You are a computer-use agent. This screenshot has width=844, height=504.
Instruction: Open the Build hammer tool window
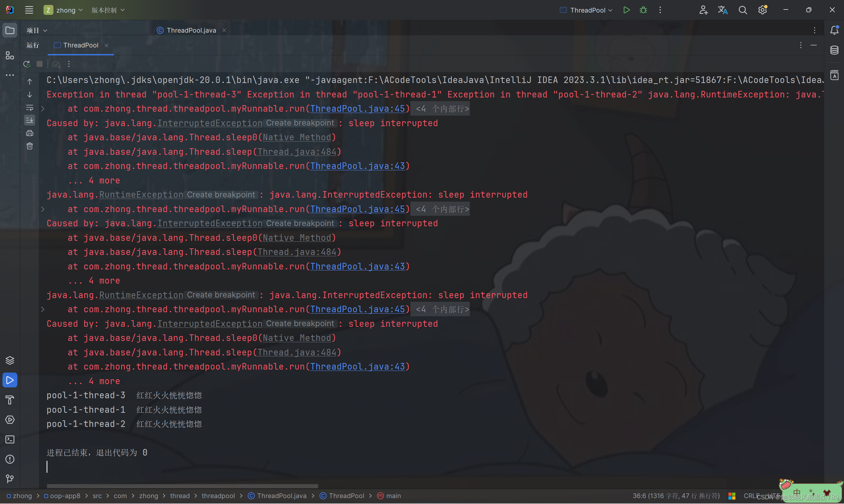(x=10, y=400)
